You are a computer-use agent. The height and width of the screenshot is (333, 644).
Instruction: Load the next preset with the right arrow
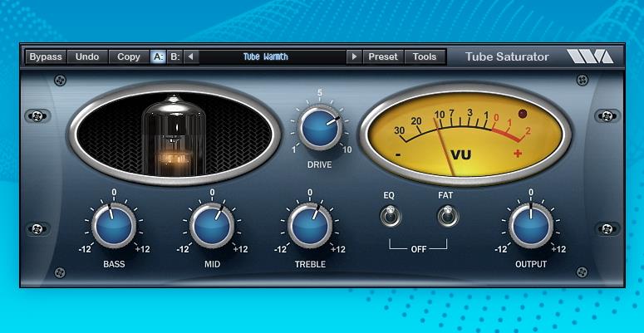[x=354, y=56]
